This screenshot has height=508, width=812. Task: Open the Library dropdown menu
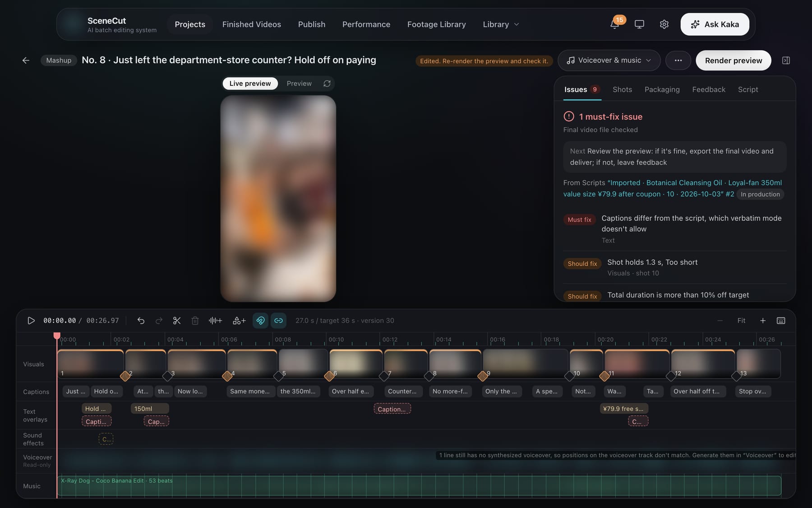click(x=501, y=24)
